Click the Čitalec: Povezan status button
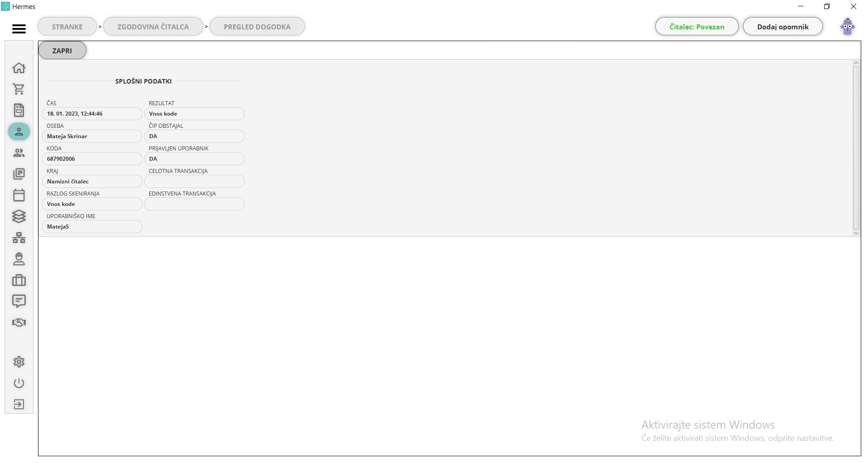The image size is (868, 463). tap(697, 27)
